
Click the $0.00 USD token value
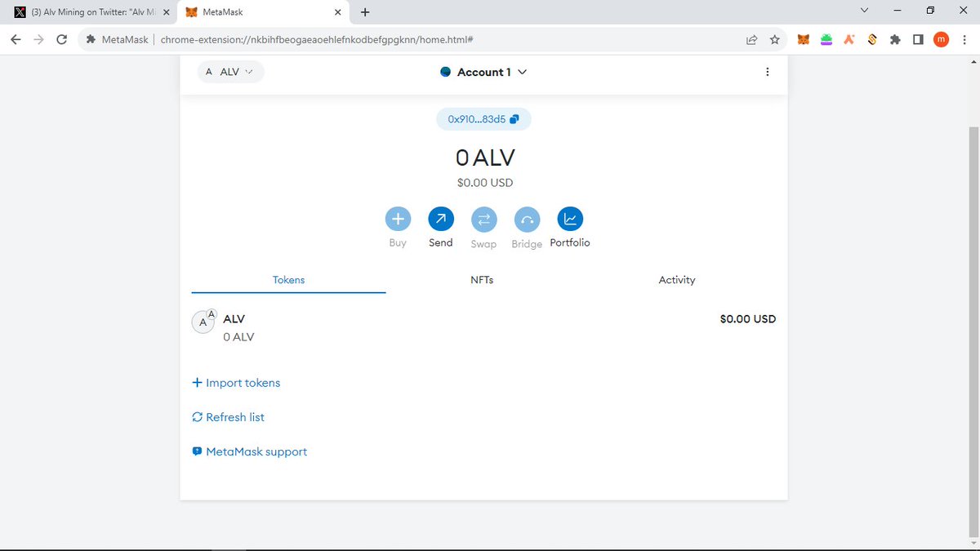pos(747,319)
